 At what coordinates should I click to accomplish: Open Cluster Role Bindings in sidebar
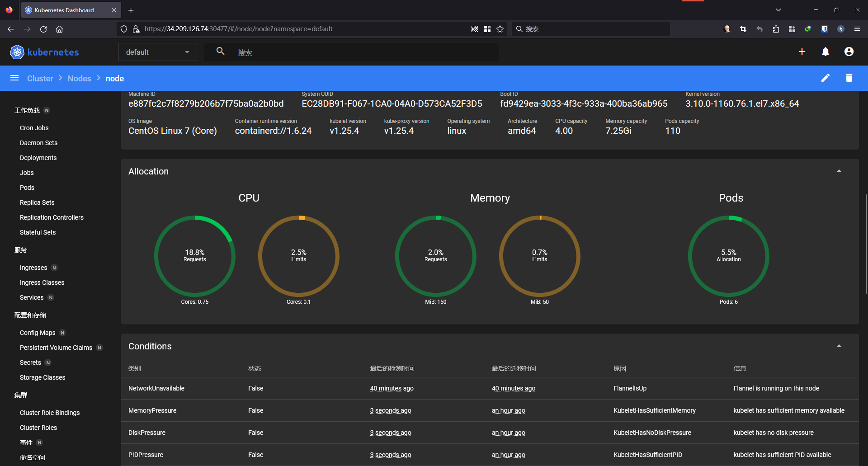click(x=50, y=413)
